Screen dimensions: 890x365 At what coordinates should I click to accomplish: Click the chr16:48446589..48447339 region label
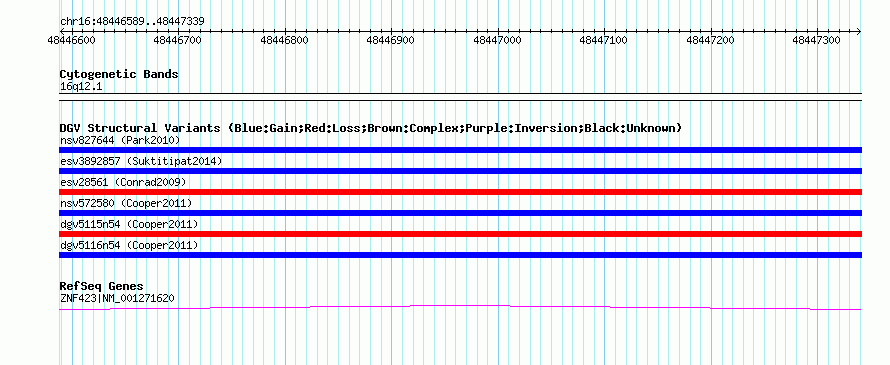click(x=132, y=21)
